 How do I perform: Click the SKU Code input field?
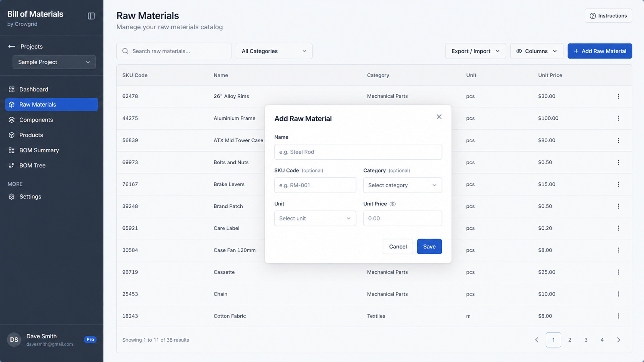point(315,185)
